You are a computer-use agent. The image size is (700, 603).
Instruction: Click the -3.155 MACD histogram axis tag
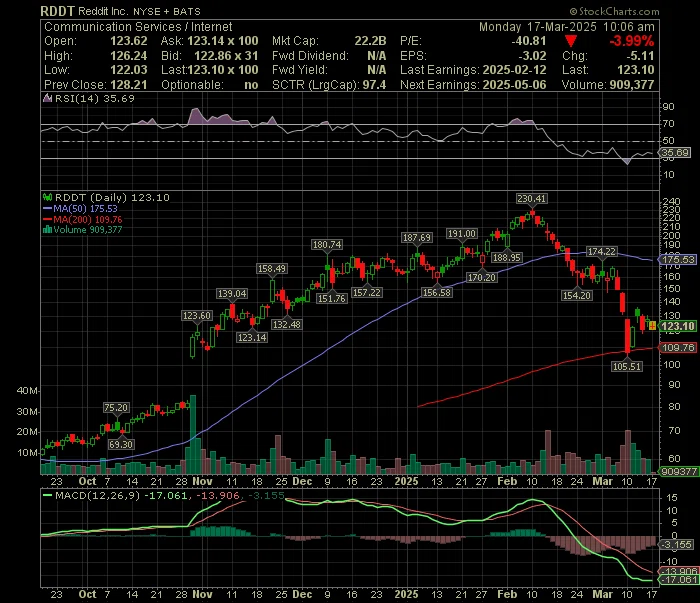(677, 545)
